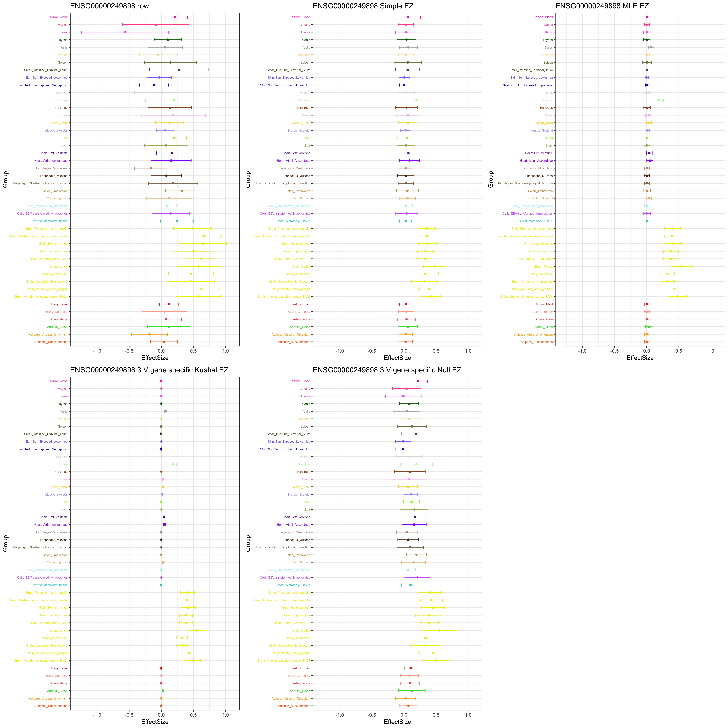Click Whole_Blood label in the row plot
The image size is (728, 728).
tap(58, 17)
